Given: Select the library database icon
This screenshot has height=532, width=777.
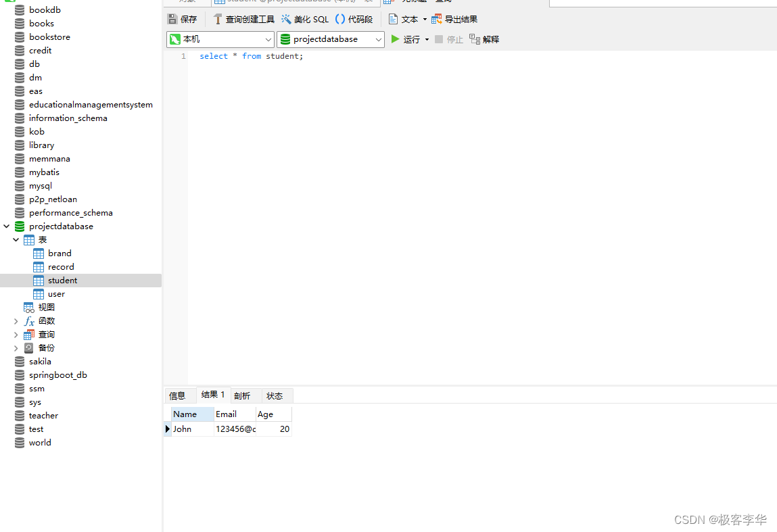Looking at the screenshot, I should (20, 145).
